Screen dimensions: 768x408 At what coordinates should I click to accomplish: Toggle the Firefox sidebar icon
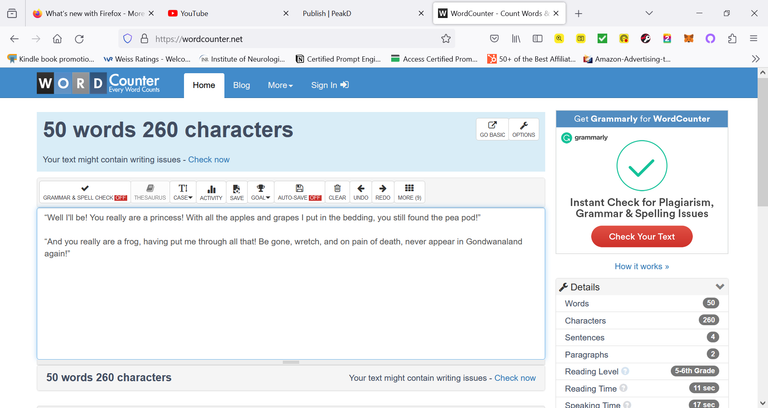(x=537, y=39)
